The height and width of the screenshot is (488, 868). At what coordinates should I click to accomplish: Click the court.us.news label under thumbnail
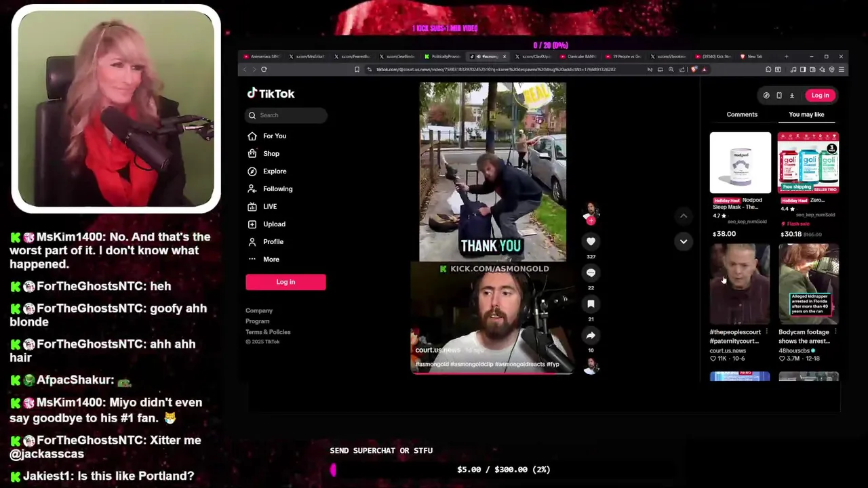[x=728, y=351]
